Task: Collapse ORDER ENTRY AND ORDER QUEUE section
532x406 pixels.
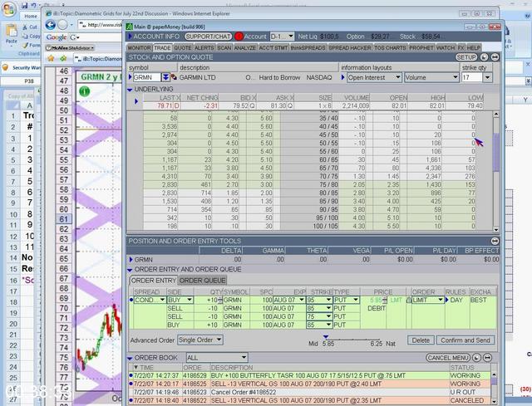Action: tap(130, 270)
